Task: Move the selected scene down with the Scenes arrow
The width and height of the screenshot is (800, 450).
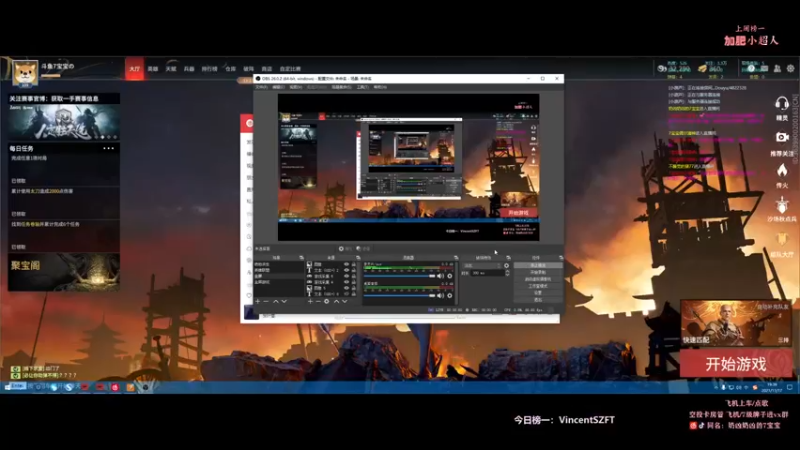Action: (x=284, y=302)
